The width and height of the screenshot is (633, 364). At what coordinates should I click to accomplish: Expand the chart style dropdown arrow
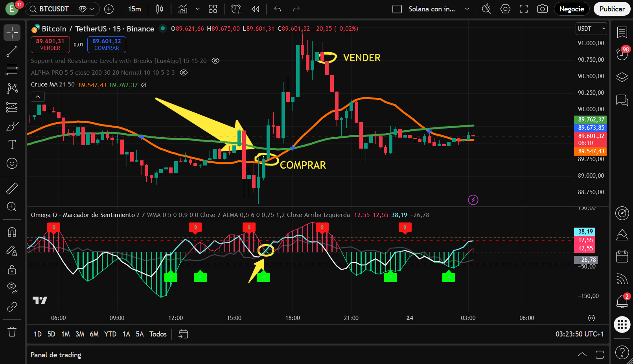198,9
